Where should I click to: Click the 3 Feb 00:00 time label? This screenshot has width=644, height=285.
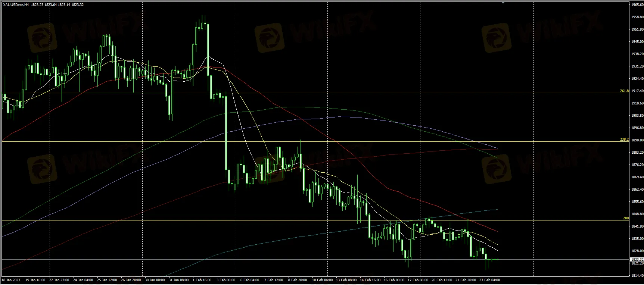[225, 280]
